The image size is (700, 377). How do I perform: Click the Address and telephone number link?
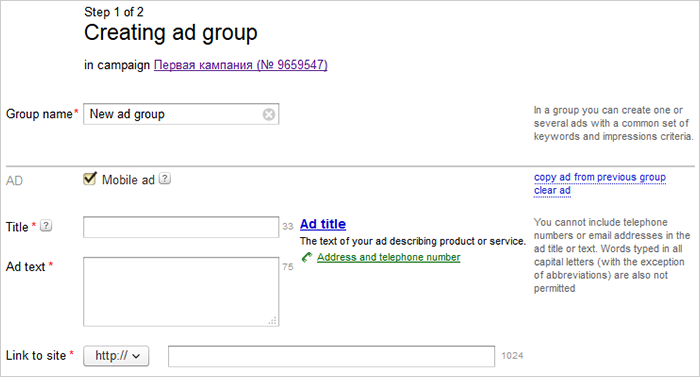(x=388, y=257)
